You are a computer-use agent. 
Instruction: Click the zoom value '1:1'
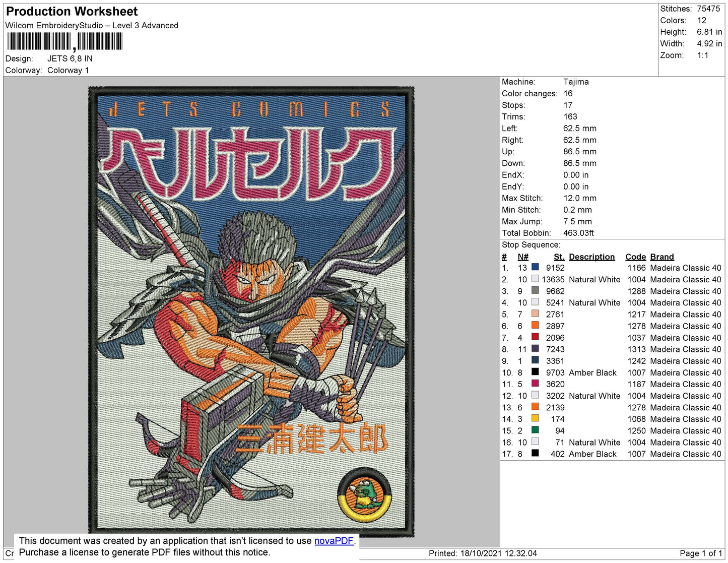[x=703, y=55]
